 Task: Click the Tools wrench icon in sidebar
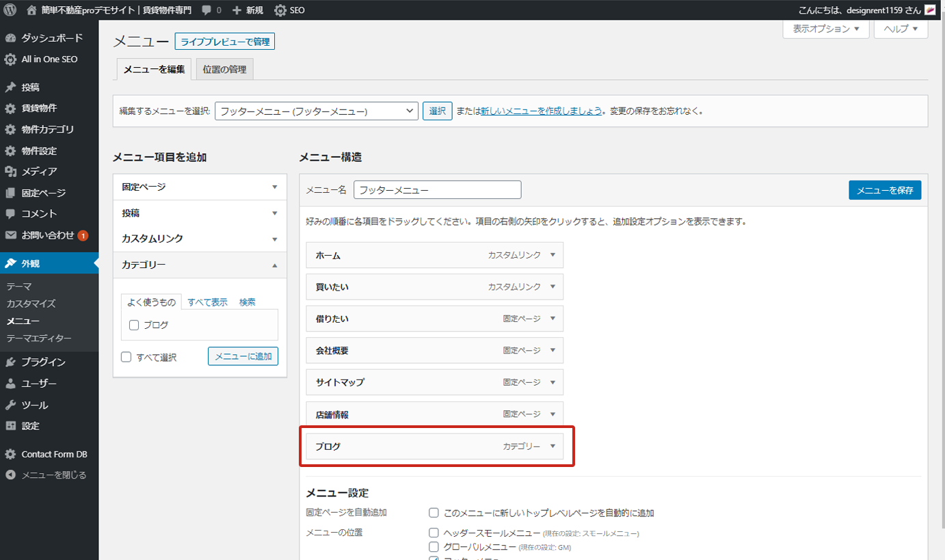coord(10,405)
